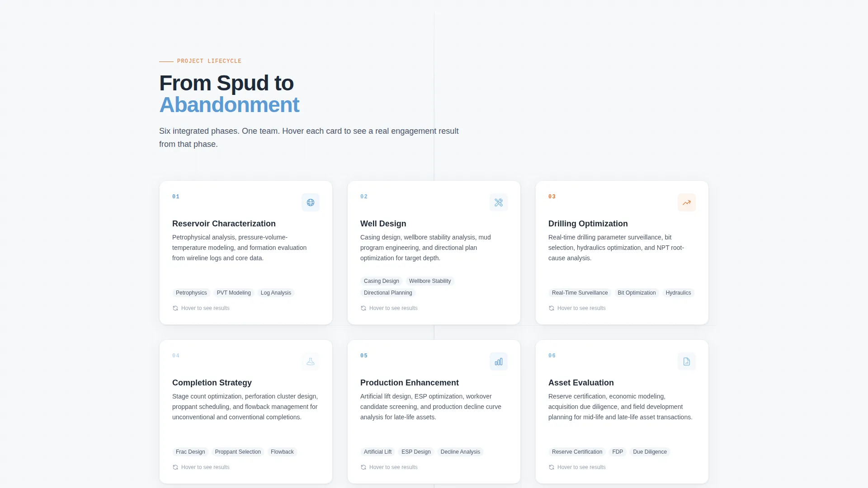Click the document icon on Asset Evaluation card
The height and width of the screenshot is (488, 868).
click(x=687, y=361)
